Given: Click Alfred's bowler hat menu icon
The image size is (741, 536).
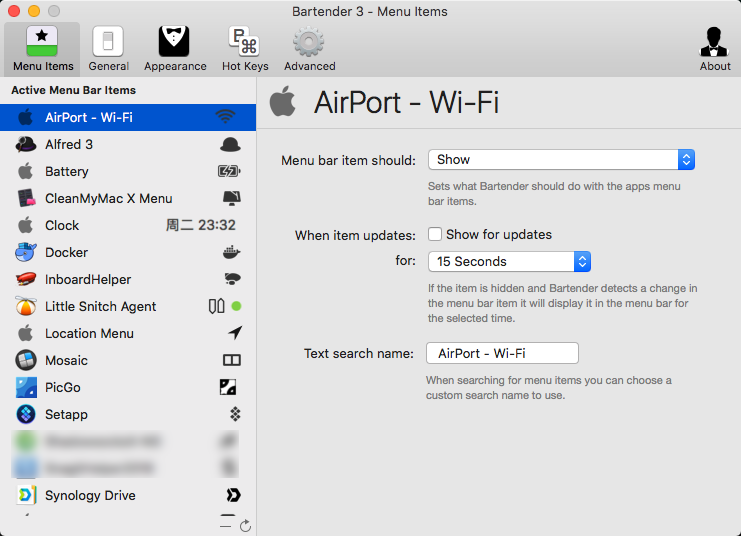Looking at the screenshot, I should coord(230,145).
